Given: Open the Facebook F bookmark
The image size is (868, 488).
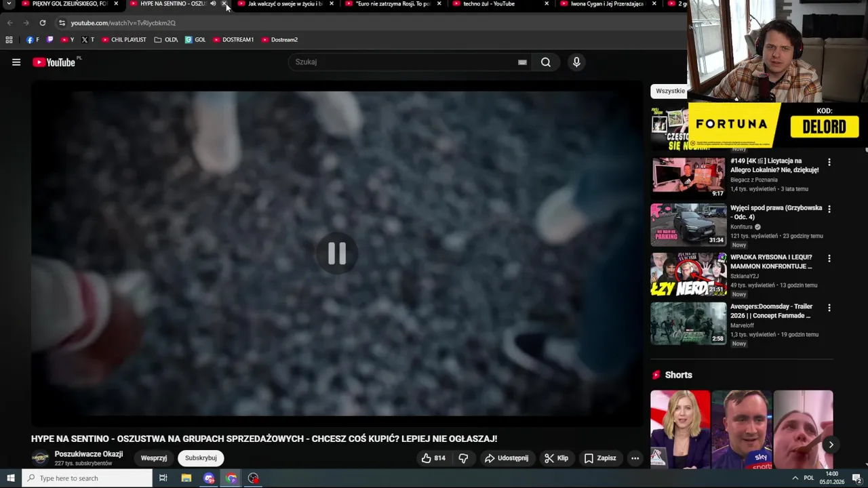Looking at the screenshot, I should point(33,40).
